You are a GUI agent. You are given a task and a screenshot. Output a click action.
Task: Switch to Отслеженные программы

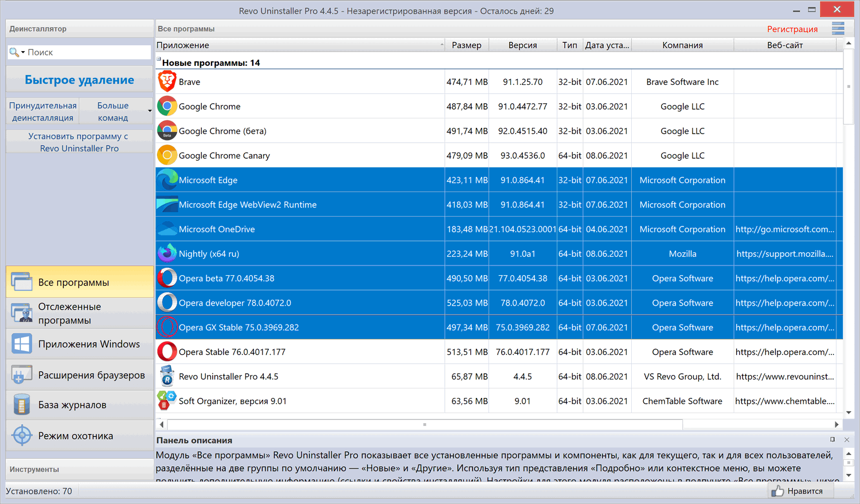80,313
